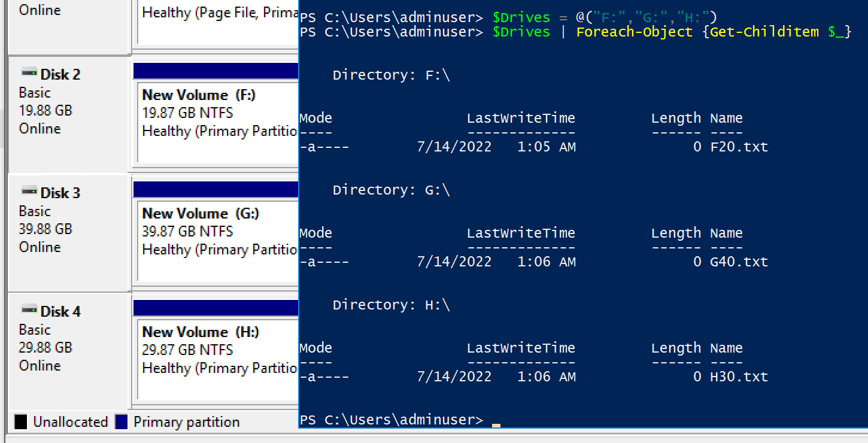Click the black Unallocated legend swatch
868x443 pixels.
21,422
